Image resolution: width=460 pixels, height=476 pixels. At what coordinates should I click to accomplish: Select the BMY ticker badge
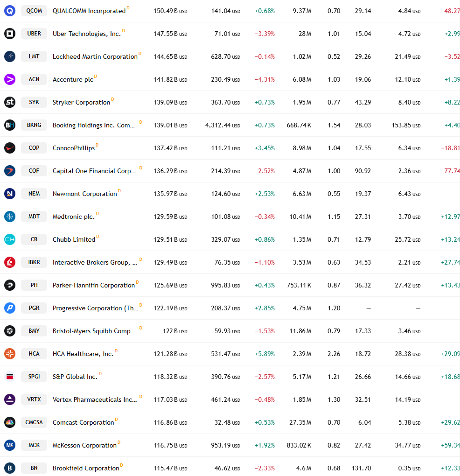point(34,331)
